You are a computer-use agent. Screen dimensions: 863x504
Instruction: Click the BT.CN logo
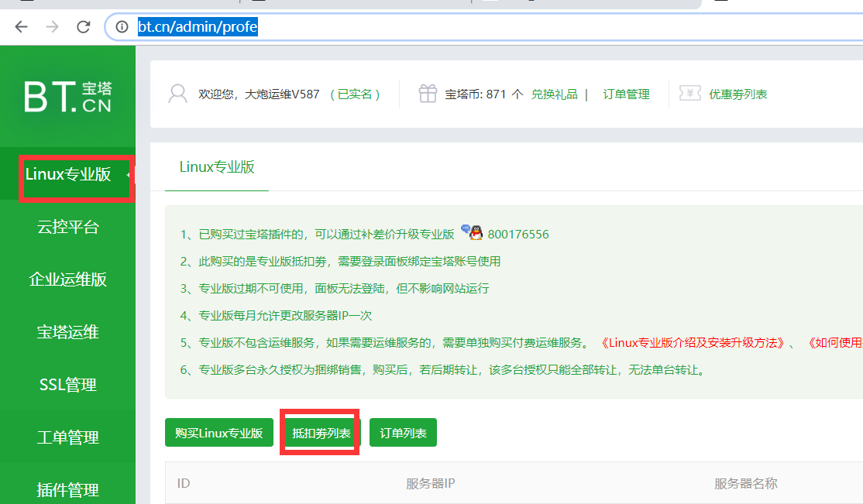point(67,96)
